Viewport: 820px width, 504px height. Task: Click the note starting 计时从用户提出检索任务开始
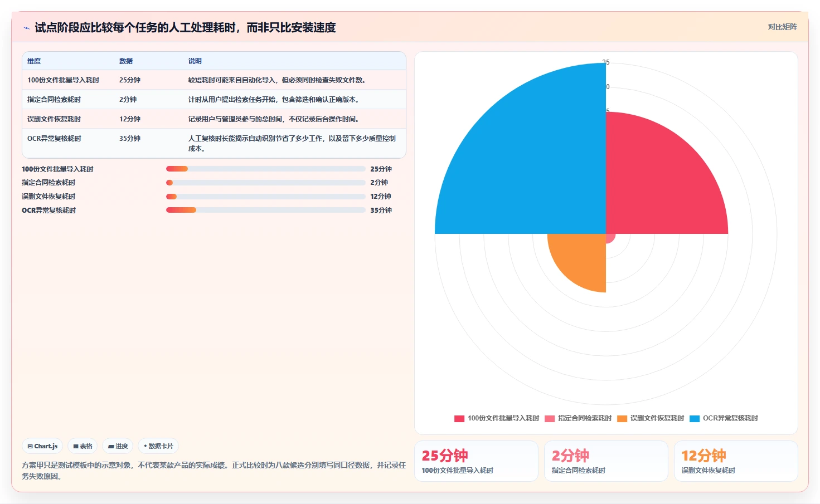(274, 100)
